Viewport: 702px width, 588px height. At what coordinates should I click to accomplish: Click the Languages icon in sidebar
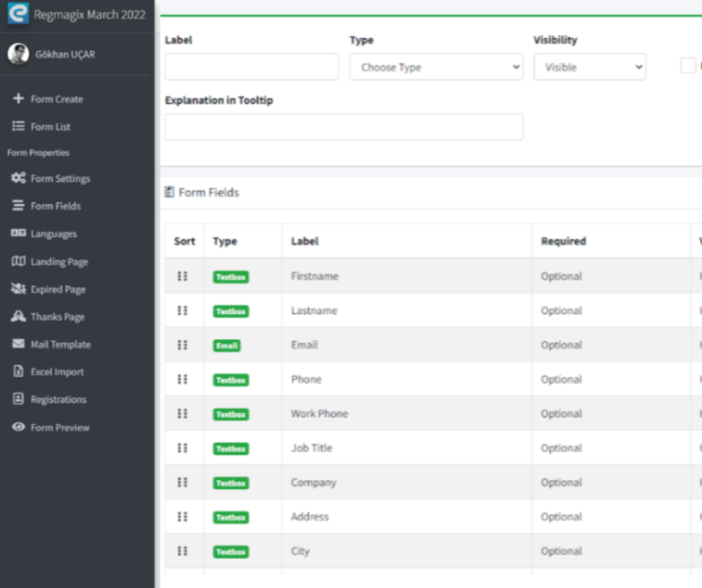pos(19,234)
